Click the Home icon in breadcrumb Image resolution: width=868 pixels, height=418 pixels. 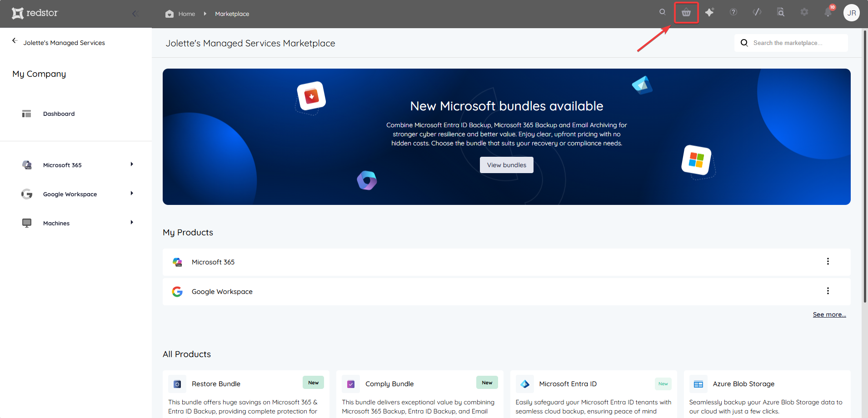[170, 14]
